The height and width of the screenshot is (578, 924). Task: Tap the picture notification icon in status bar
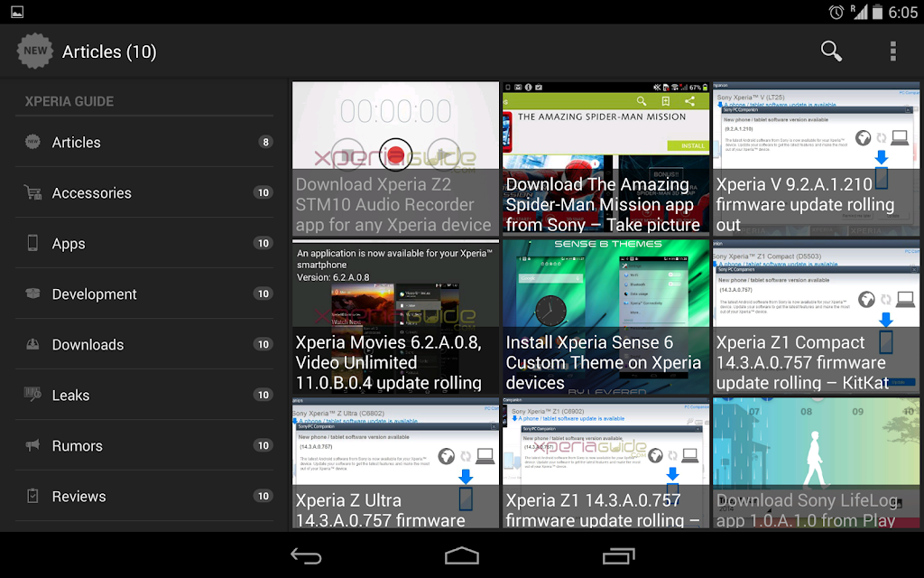point(17,12)
